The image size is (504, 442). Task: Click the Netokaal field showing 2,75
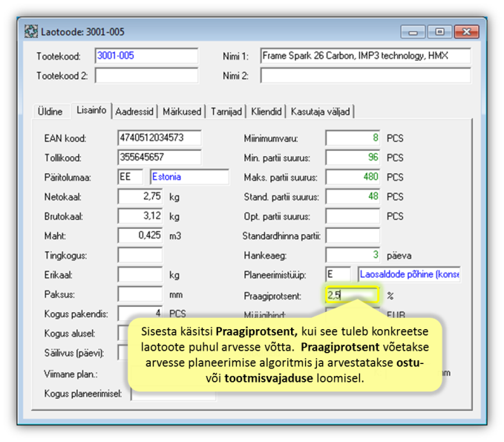140,197
